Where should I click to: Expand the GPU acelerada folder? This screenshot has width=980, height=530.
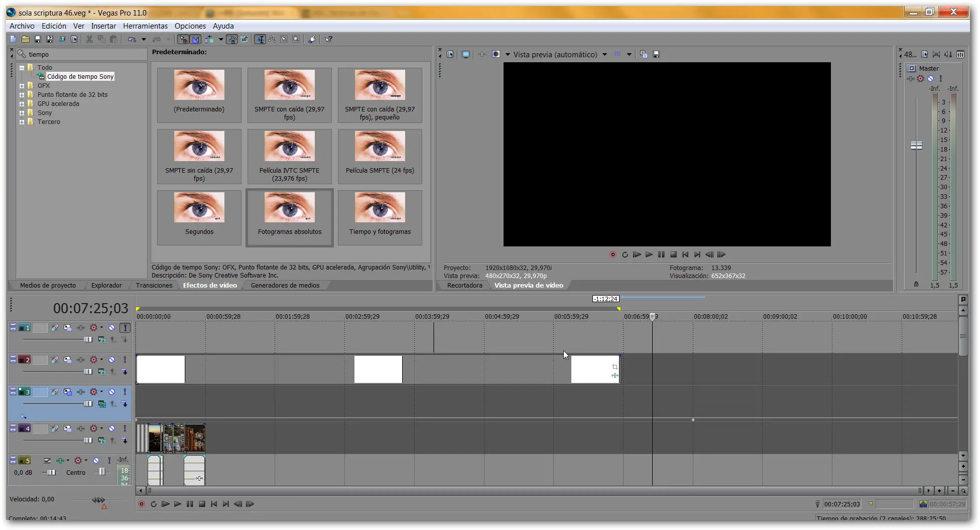[x=22, y=104]
